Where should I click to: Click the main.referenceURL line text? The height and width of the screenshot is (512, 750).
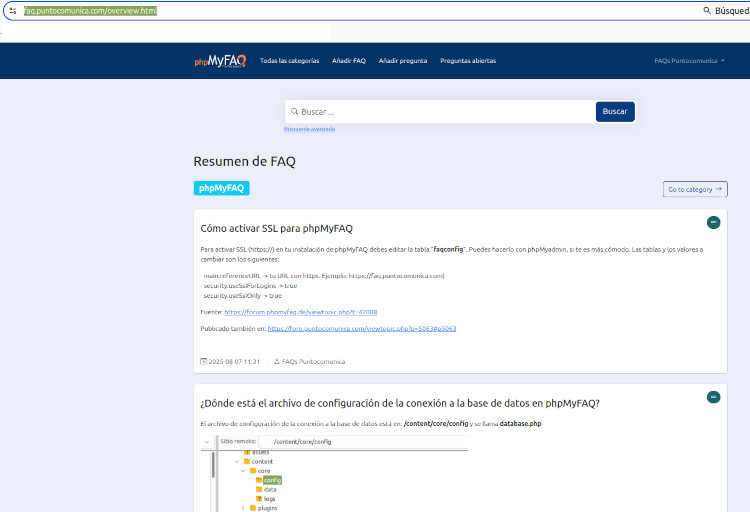(322, 276)
